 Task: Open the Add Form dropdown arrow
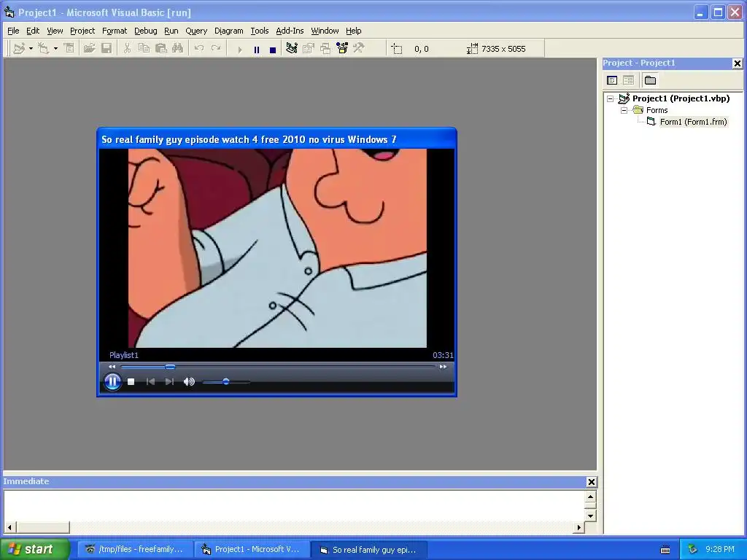pos(55,49)
